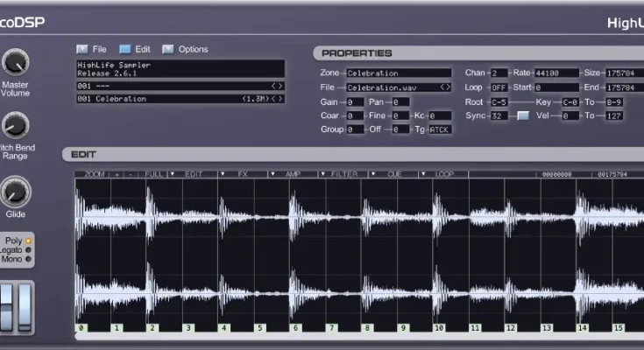Click the zoom in plus button
Viewport: 644px width, 350px height.
pyautogui.click(x=117, y=174)
